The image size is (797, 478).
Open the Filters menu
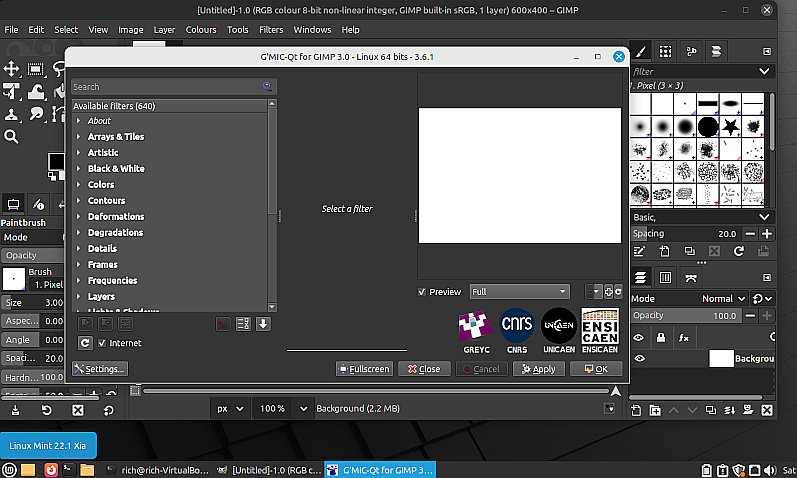point(271,29)
